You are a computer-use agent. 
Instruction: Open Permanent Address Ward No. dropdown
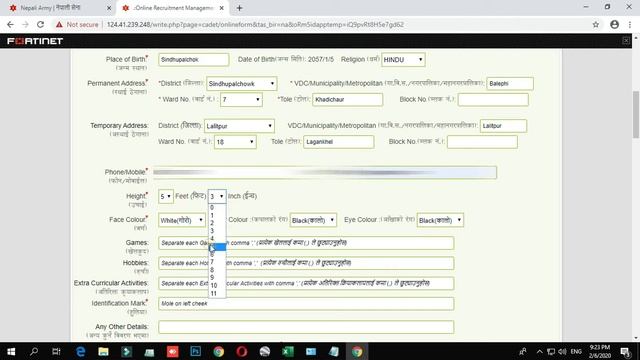(x=241, y=100)
